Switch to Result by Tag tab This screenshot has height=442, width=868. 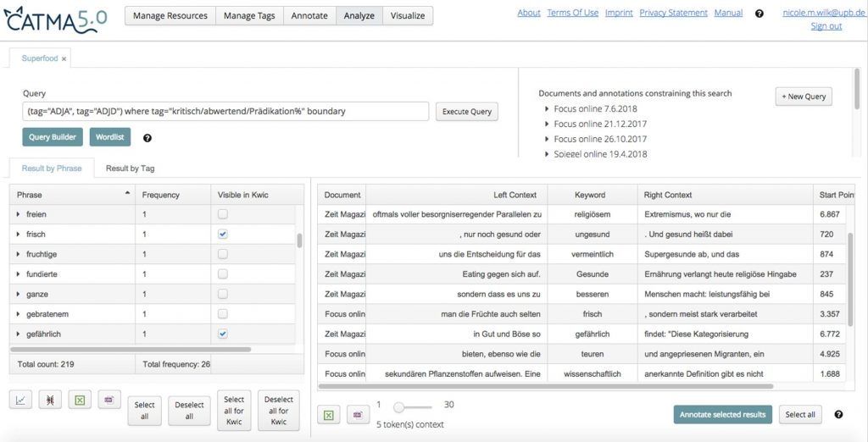(x=130, y=169)
